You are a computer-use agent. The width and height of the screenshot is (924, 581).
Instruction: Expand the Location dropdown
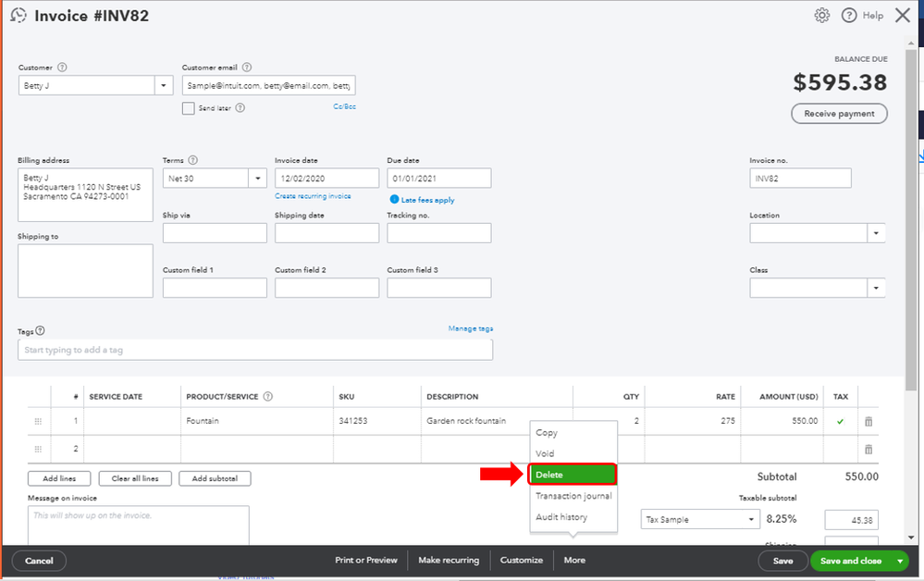[876, 233]
